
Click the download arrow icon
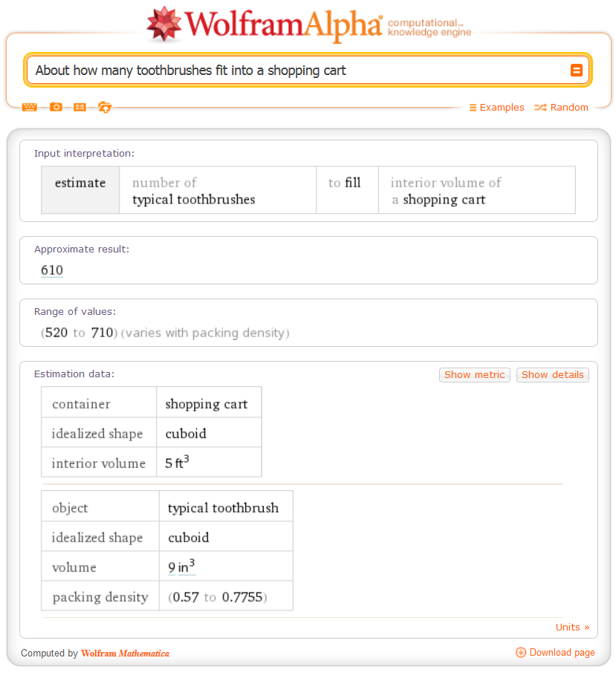(521, 652)
